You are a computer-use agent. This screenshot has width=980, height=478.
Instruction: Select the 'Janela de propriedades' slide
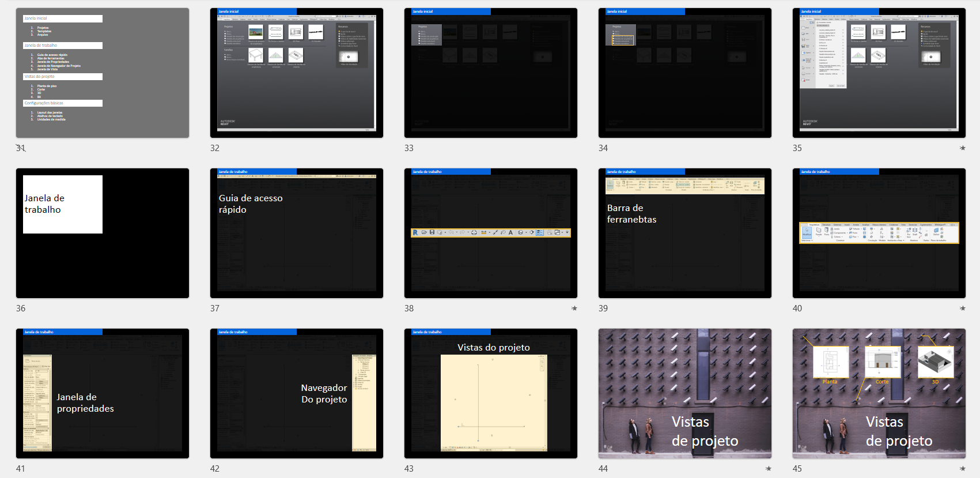(x=103, y=393)
